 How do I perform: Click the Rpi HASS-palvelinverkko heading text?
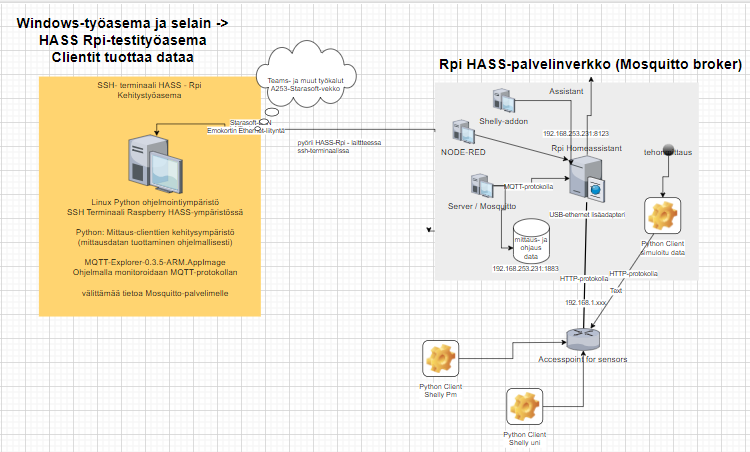pos(590,64)
